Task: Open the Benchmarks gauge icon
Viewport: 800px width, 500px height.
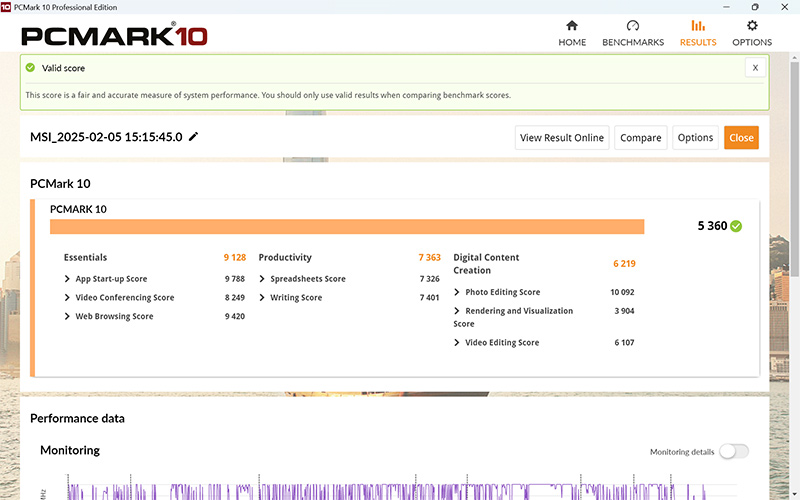Action: pyautogui.click(x=633, y=26)
